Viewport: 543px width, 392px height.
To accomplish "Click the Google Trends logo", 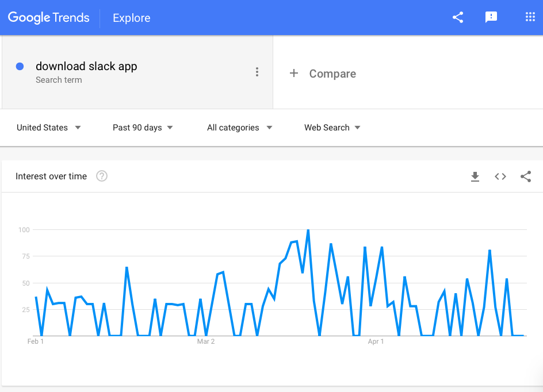I will (x=49, y=17).
